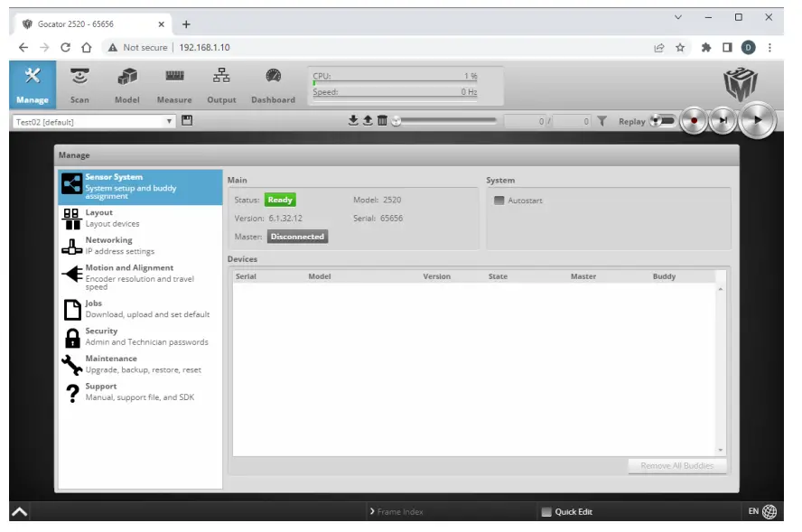Click the Maintenance wrench icon
Image resolution: width=802 pixels, height=532 pixels.
(x=71, y=365)
